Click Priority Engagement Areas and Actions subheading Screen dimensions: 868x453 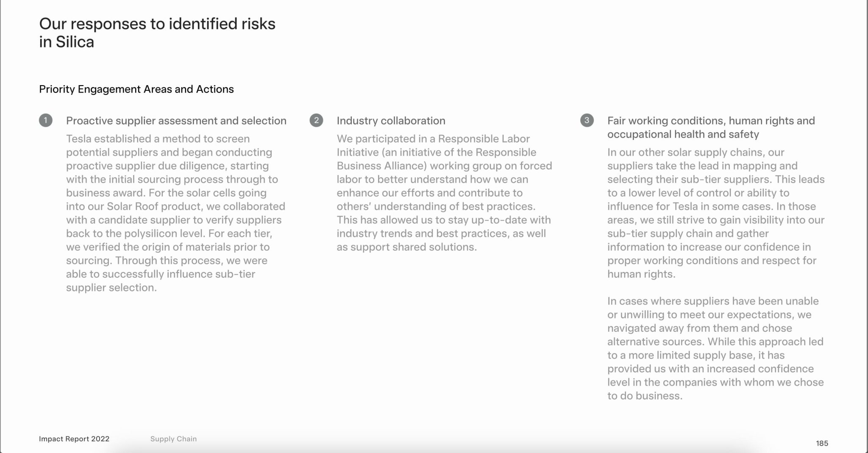pos(136,89)
